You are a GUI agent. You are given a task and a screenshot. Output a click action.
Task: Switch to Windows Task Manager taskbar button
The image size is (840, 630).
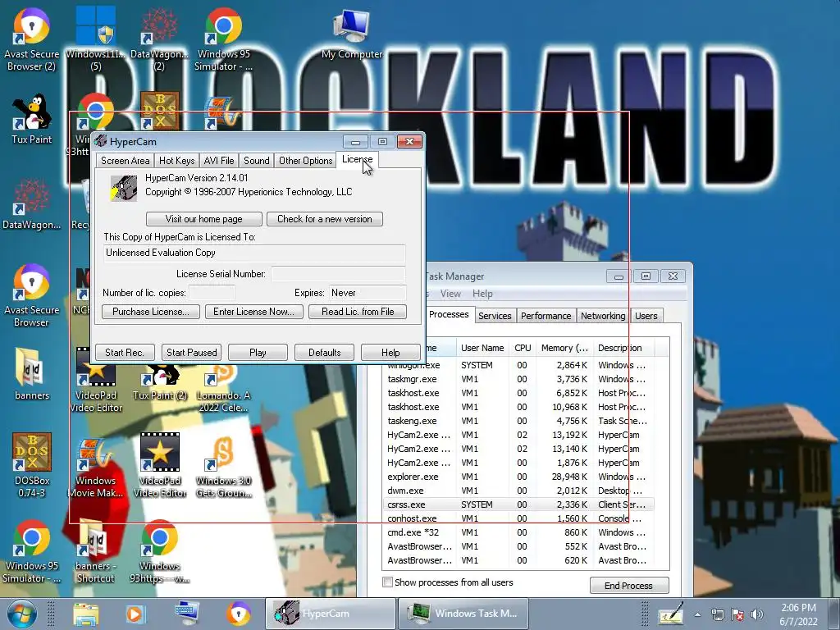click(463, 614)
